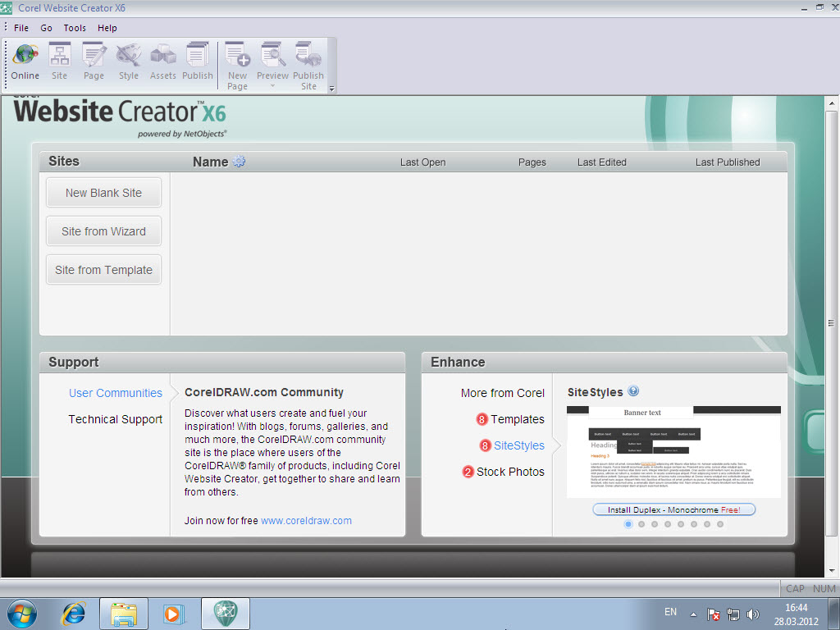
Task: Open the www.coreldraw.com link
Action: coord(306,520)
